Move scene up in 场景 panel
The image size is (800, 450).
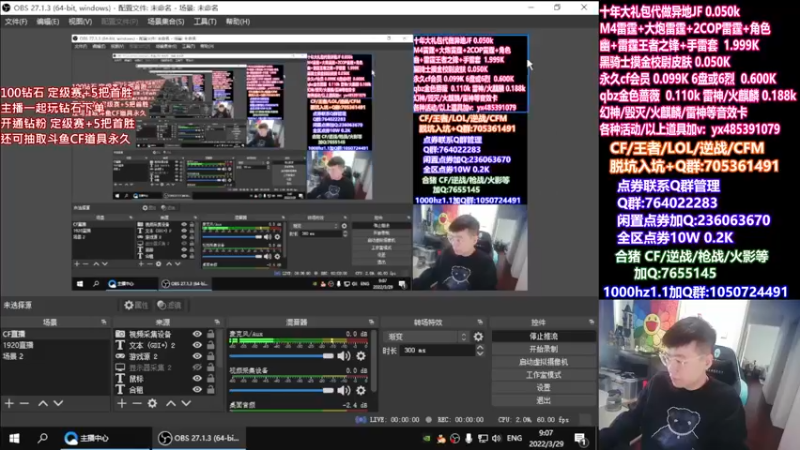point(43,404)
